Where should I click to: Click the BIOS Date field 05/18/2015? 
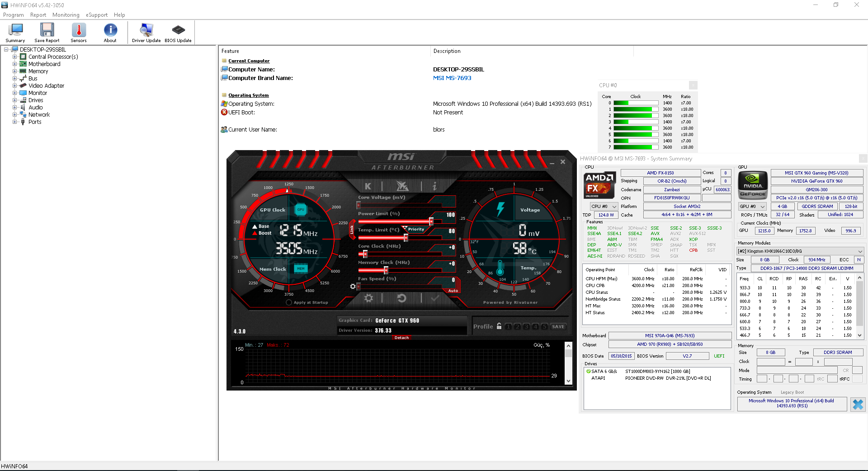pyautogui.click(x=621, y=356)
